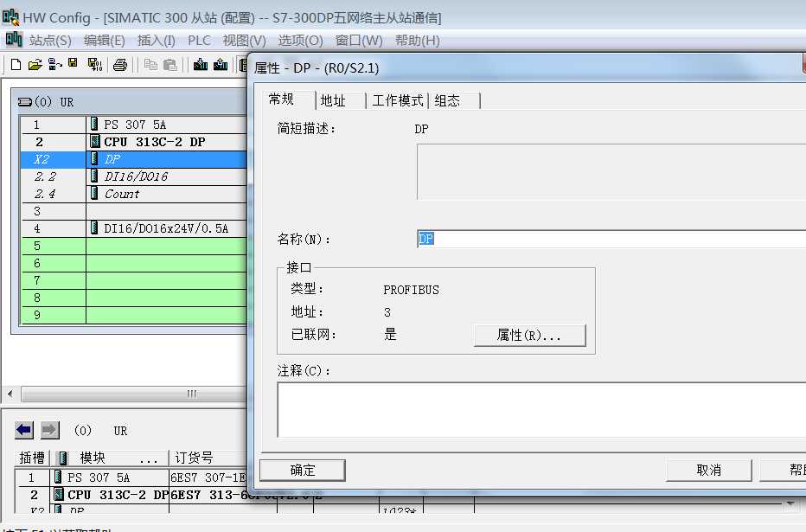Screen dimensions: 806x532
Task: Switch to the 地址 tab
Action: click(340, 100)
